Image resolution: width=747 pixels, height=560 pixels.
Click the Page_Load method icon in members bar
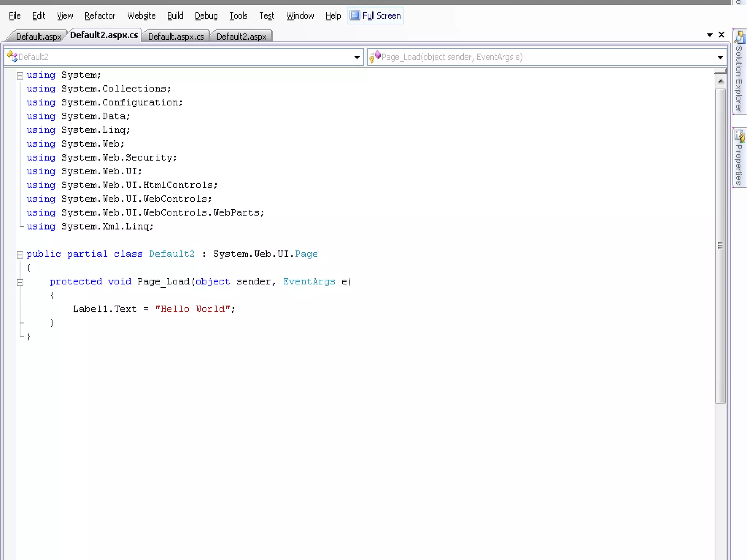click(375, 57)
